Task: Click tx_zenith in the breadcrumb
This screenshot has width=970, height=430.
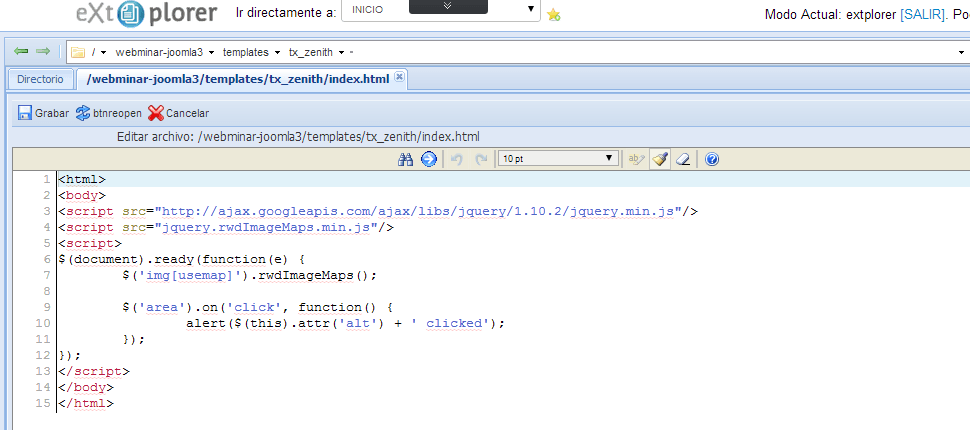Action: (311, 53)
